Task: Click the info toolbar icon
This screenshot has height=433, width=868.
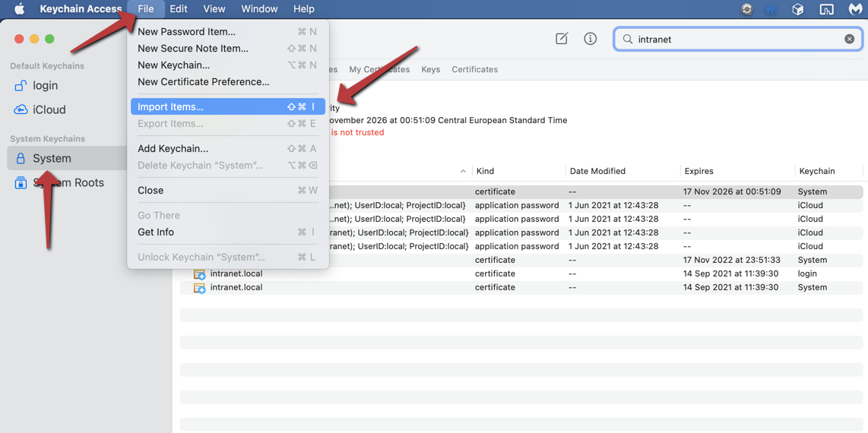Action: (x=591, y=39)
